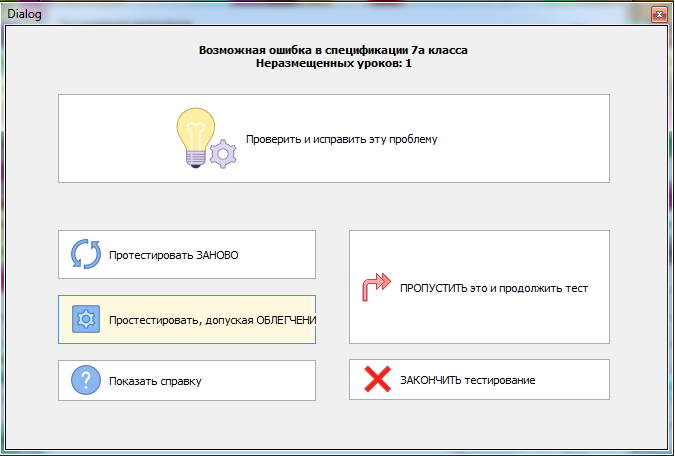Open help via 'Показать справку'

pyautogui.click(x=156, y=381)
